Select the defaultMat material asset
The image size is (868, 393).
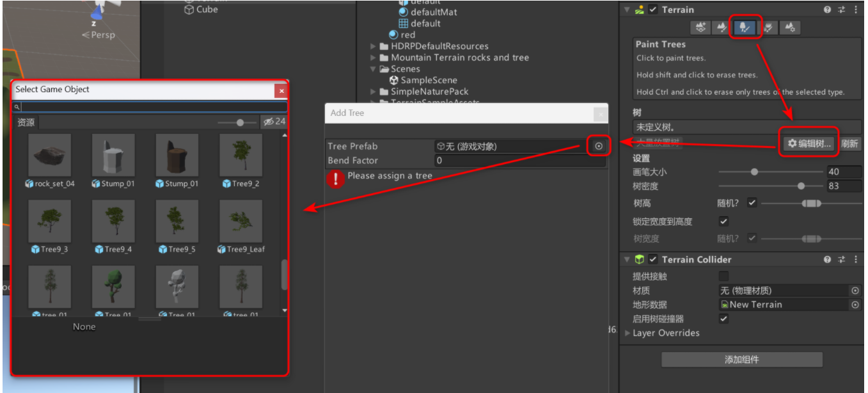coord(427,12)
